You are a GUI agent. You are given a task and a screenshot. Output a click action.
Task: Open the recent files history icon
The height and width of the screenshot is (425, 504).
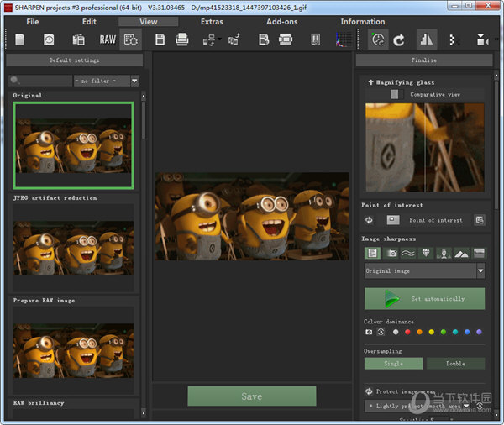click(x=49, y=39)
